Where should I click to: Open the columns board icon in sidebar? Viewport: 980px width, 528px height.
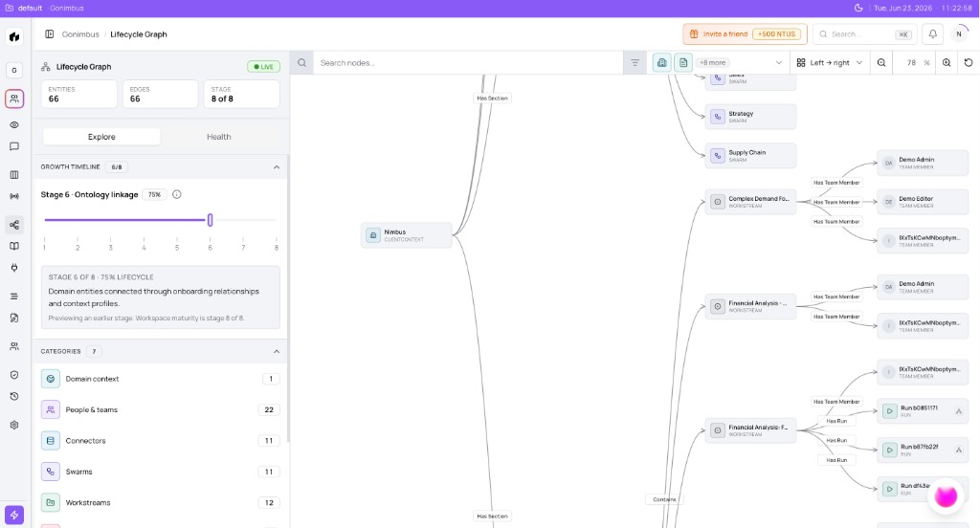tap(14, 175)
